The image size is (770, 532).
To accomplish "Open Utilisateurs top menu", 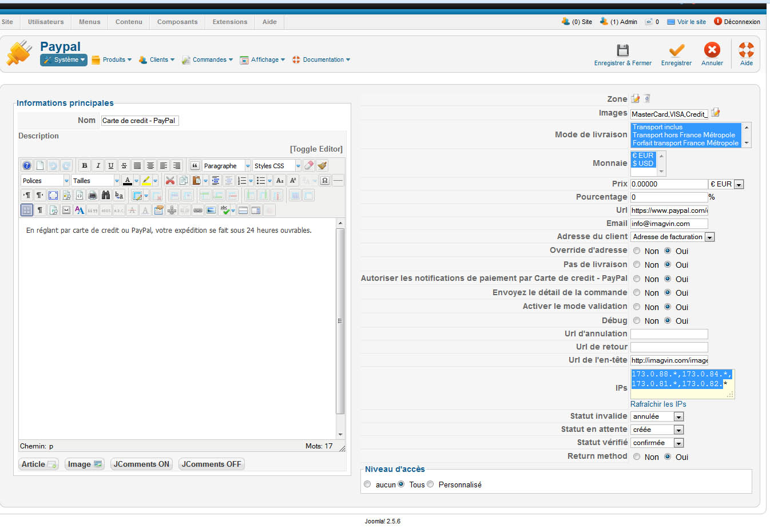I will tap(46, 22).
